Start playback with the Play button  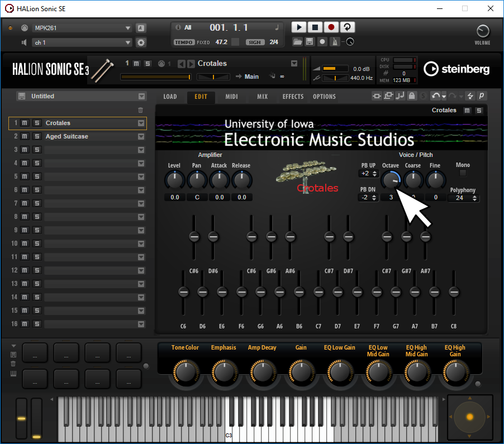298,27
